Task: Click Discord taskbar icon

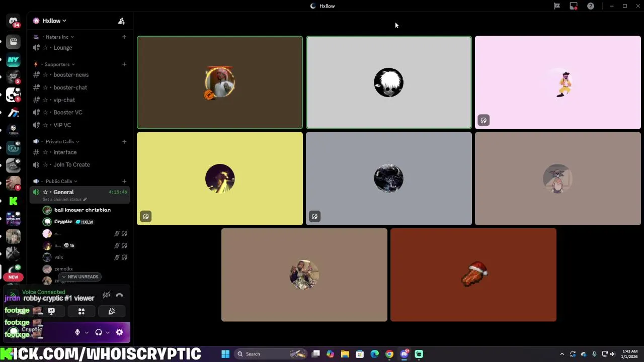Action: [404, 354]
